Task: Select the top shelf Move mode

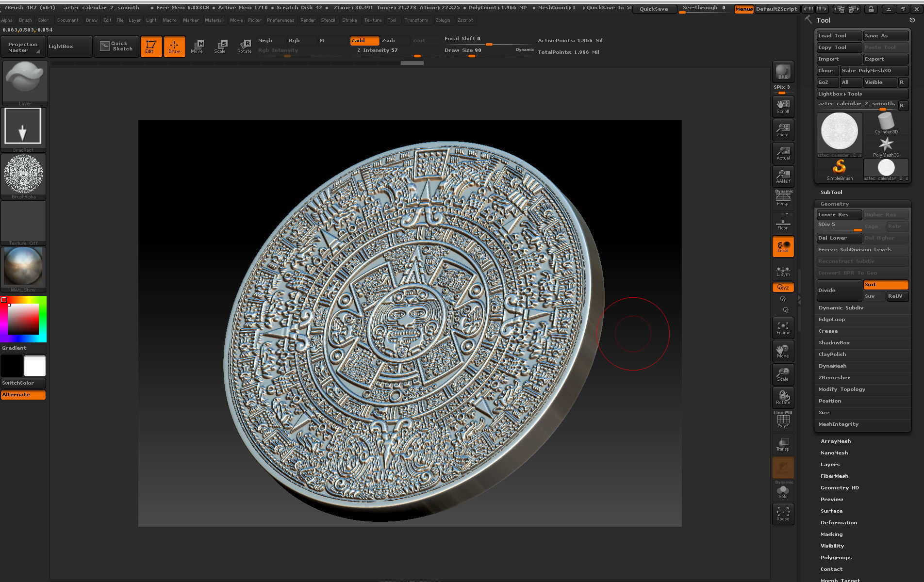Action: pos(197,47)
